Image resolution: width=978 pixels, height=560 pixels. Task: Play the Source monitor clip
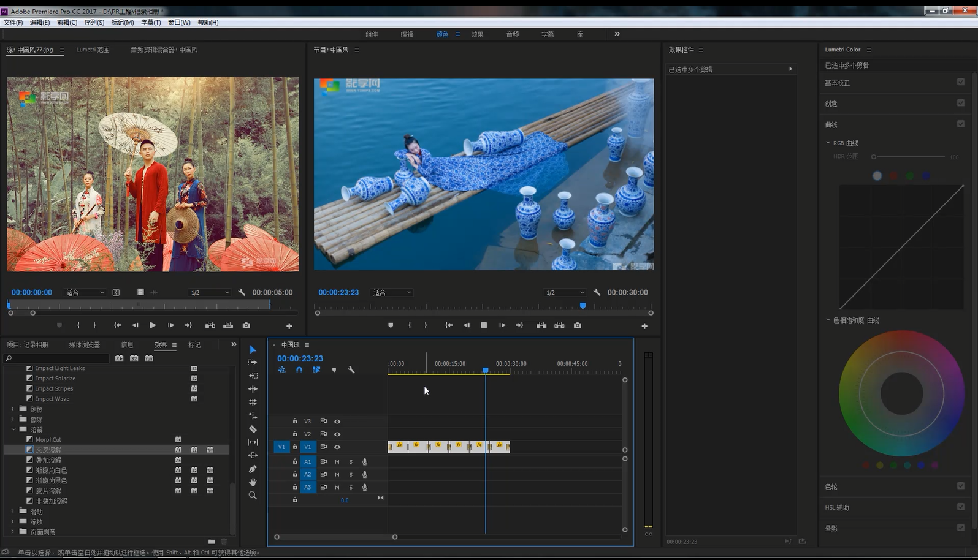coord(153,325)
